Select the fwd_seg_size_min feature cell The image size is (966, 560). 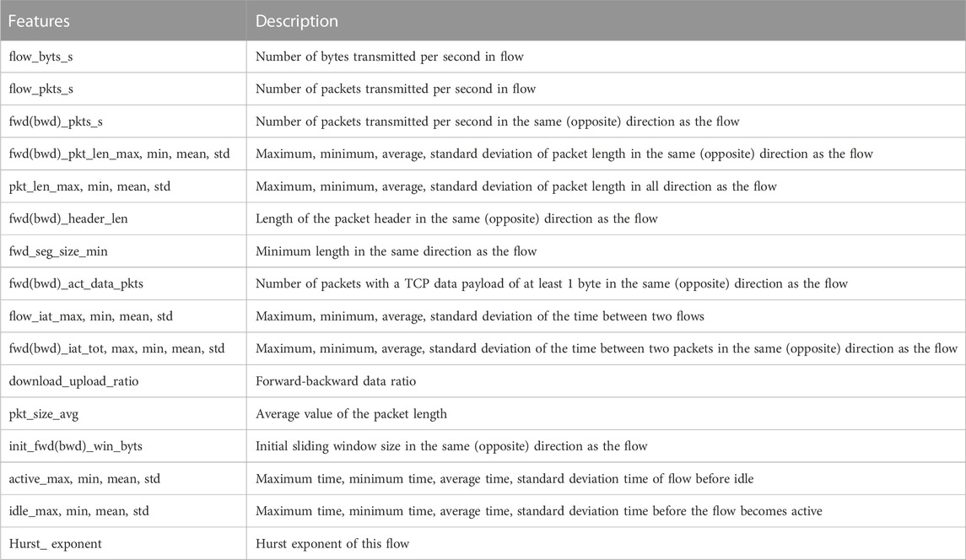point(123,251)
